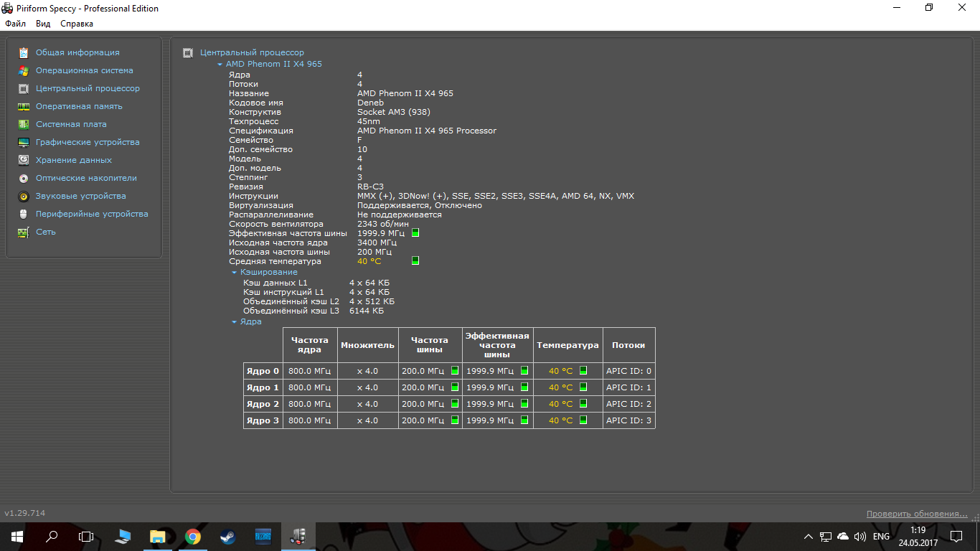Select Общая информация in sidebar
Screen dimensions: 980x551
(77, 52)
